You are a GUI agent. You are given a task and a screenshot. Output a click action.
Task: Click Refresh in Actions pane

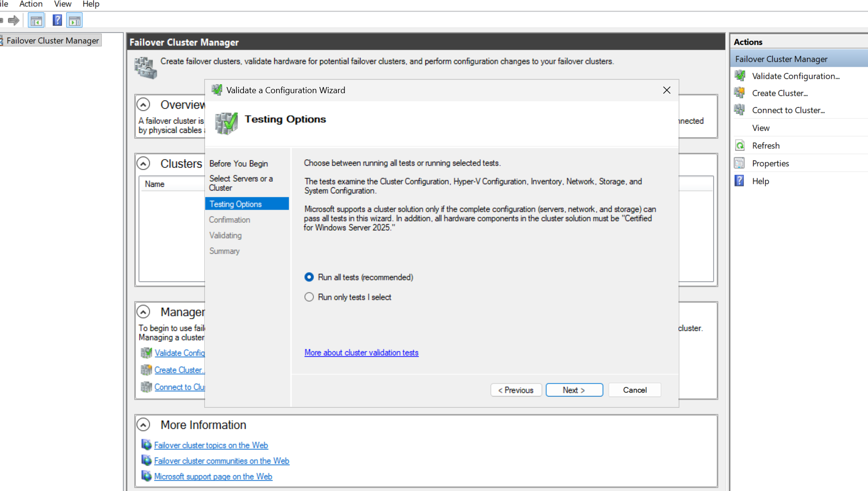point(765,146)
